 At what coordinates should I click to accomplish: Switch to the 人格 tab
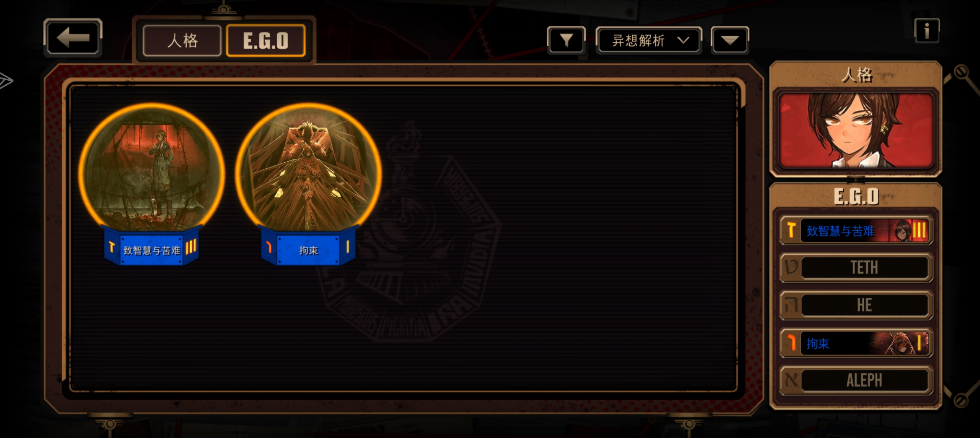[182, 41]
